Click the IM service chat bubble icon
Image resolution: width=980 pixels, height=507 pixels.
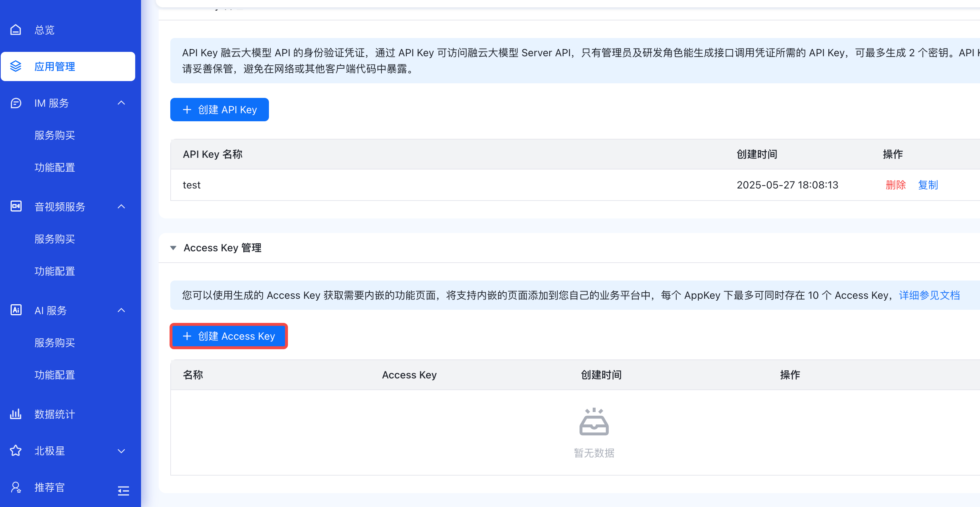16,103
